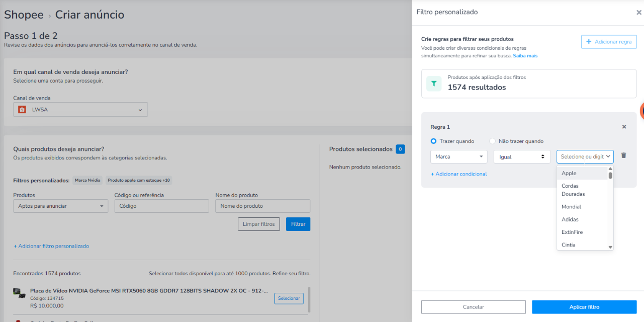Screen dimensions: 644x322
Task: Select the Não trazer quando radio option
Action: pyautogui.click(x=492, y=141)
